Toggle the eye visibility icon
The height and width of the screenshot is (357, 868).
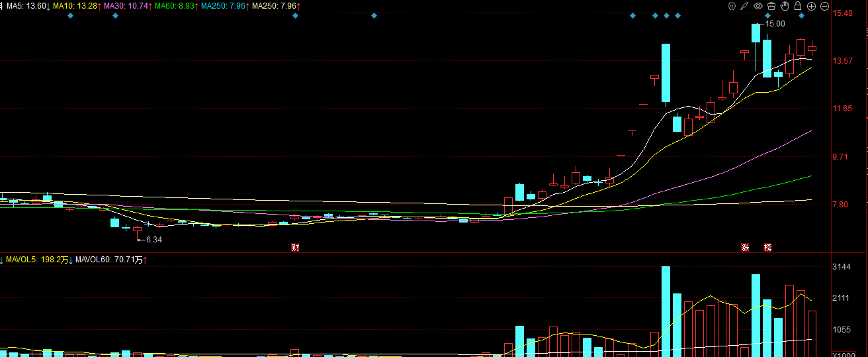point(758,6)
